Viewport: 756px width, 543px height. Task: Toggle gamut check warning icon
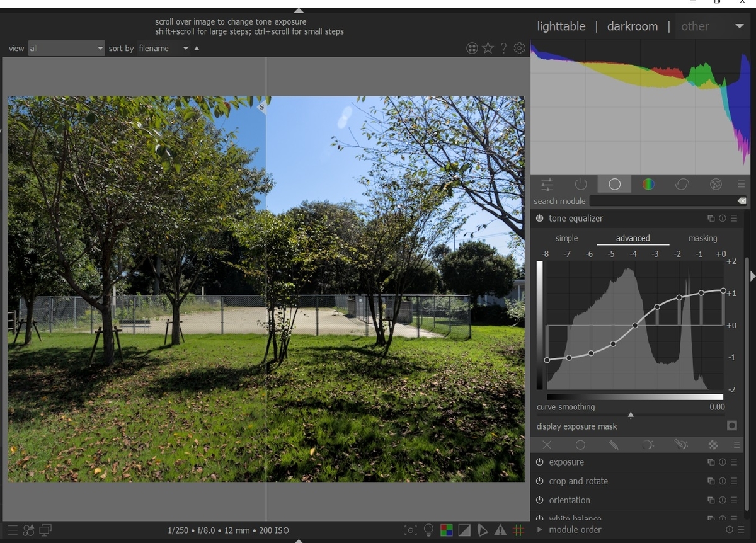500,530
